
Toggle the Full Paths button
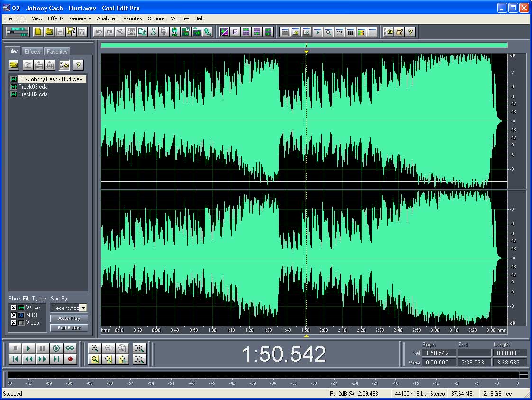coord(69,328)
